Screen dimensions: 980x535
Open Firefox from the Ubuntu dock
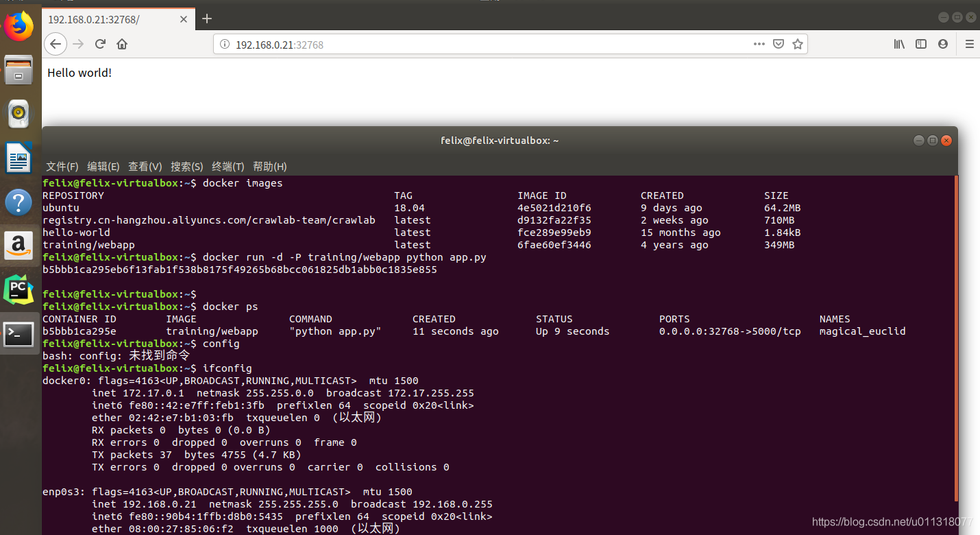point(19,26)
